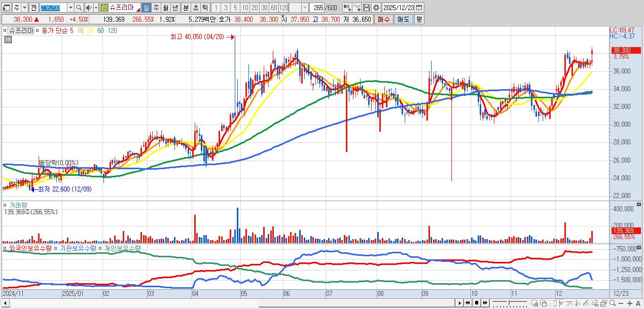Open the stock code dropdown arrow

pos(70,8)
